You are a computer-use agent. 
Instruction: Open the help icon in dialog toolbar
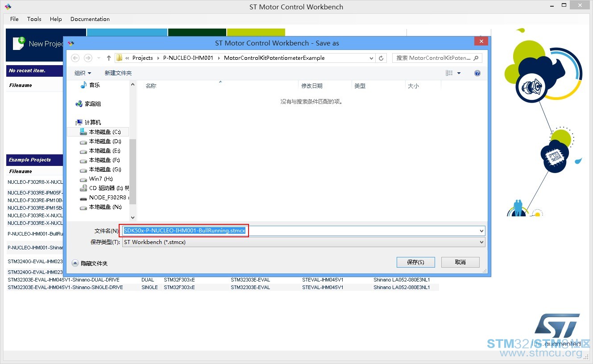coord(477,73)
